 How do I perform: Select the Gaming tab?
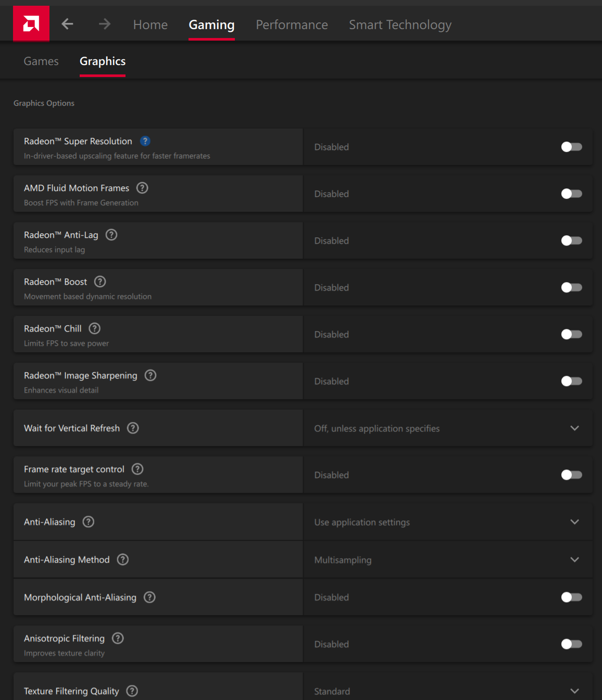point(211,24)
